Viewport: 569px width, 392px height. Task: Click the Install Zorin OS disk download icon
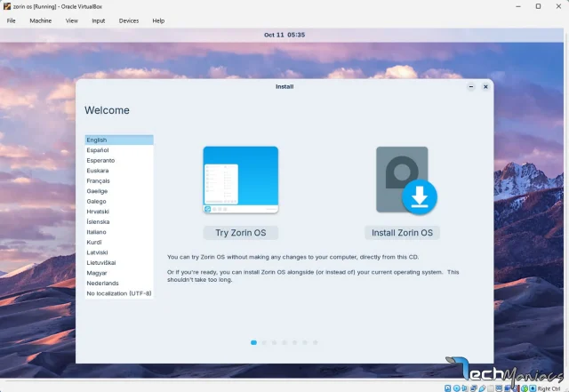point(406,180)
